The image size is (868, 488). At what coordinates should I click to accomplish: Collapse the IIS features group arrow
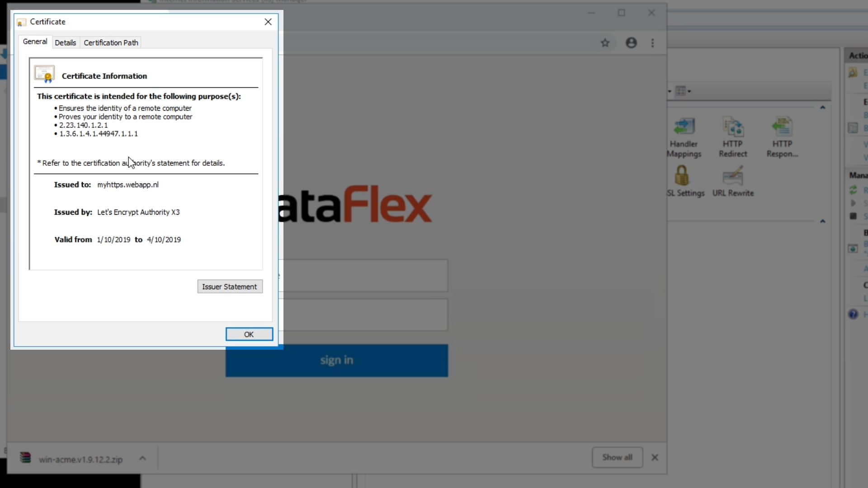coord(822,108)
